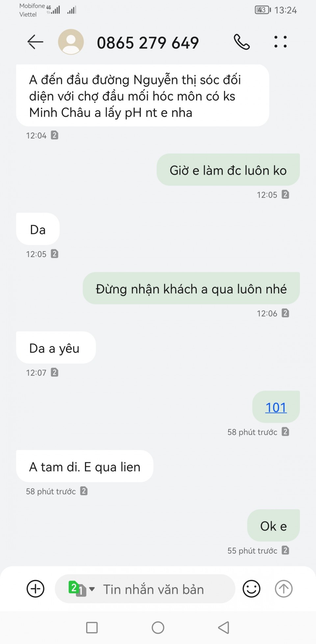Expand the SIM card selector dropdown

tap(82, 589)
